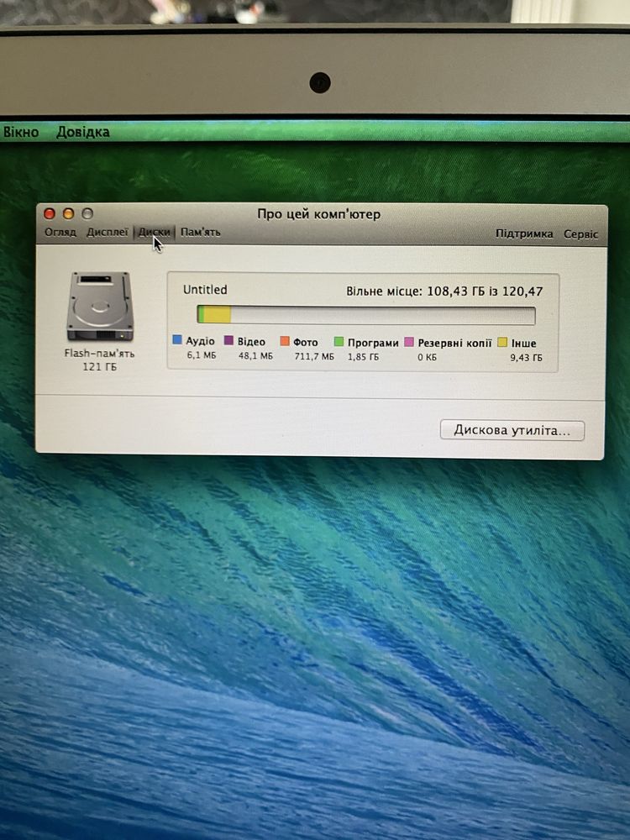630x840 pixels.
Task: Click the gray zoom window button
Action: (x=87, y=213)
